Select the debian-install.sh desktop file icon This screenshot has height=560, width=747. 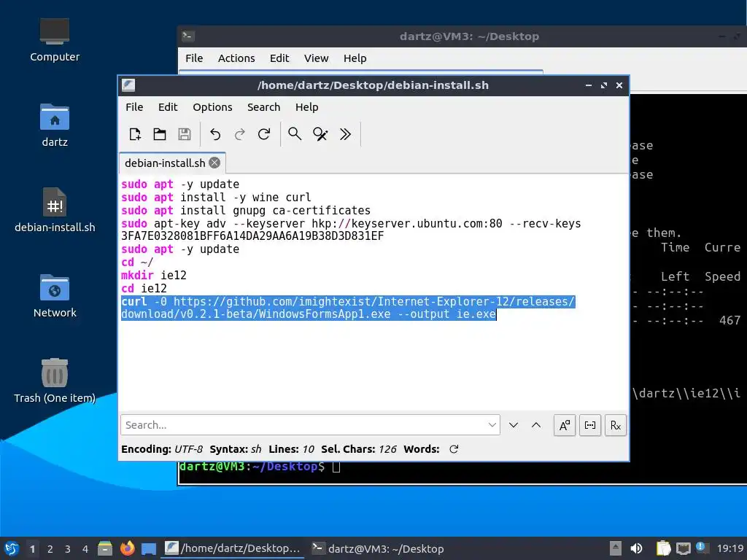pos(55,210)
